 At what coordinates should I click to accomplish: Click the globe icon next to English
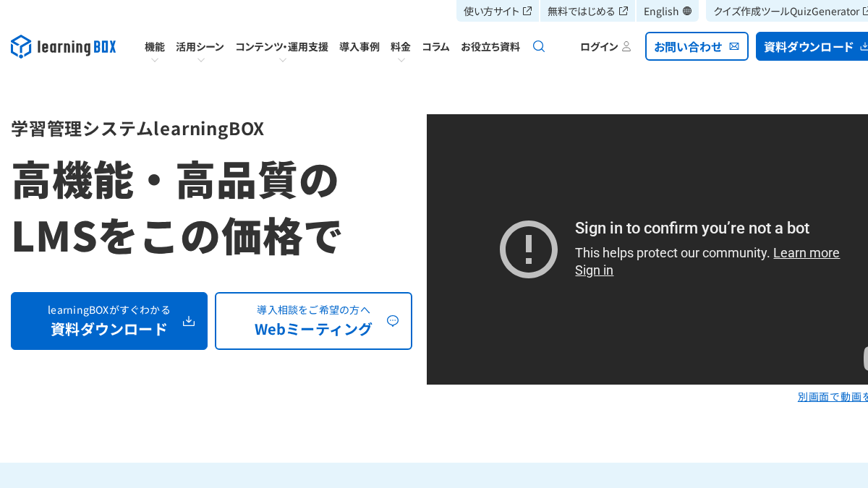click(x=687, y=11)
